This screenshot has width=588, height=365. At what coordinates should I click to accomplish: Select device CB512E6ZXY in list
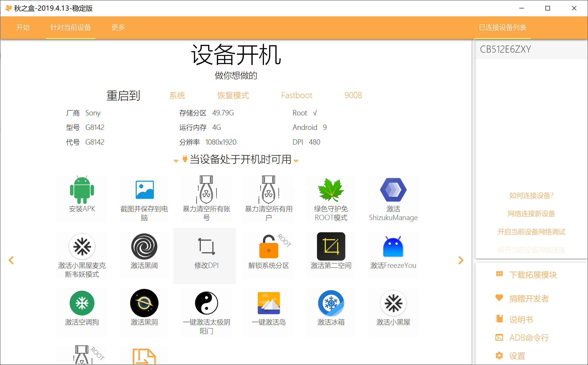click(506, 49)
